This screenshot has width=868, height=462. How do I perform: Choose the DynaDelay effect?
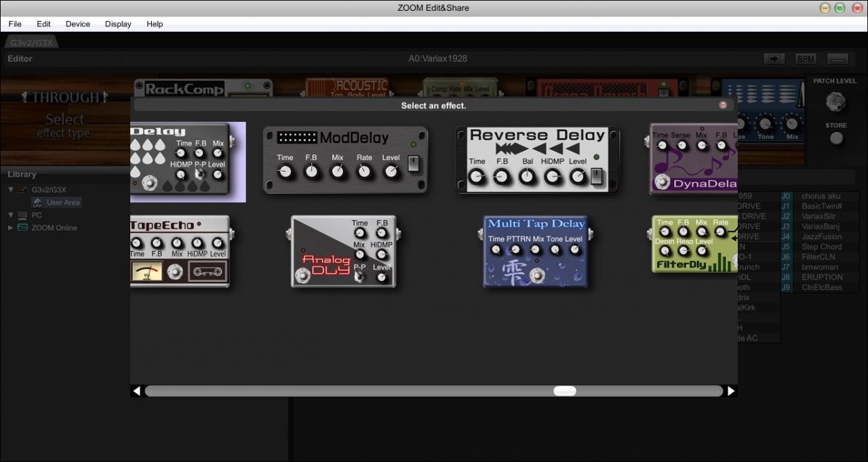coord(693,159)
